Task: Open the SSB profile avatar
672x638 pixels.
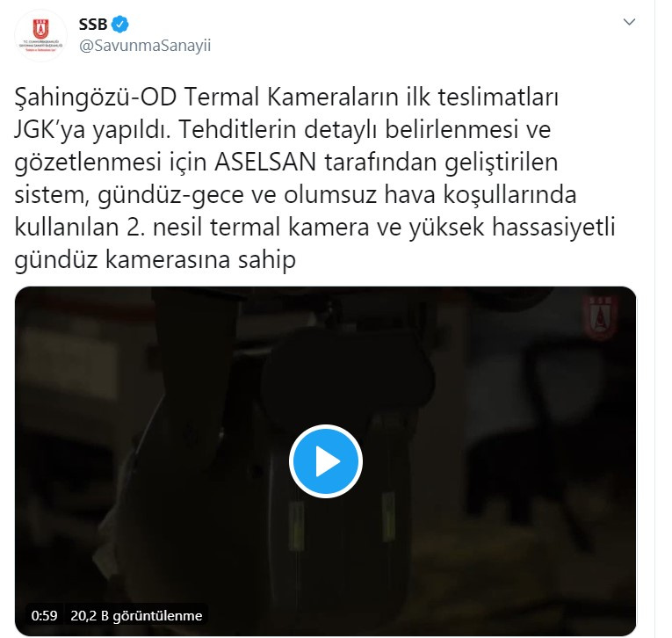Action: click(x=40, y=35)
